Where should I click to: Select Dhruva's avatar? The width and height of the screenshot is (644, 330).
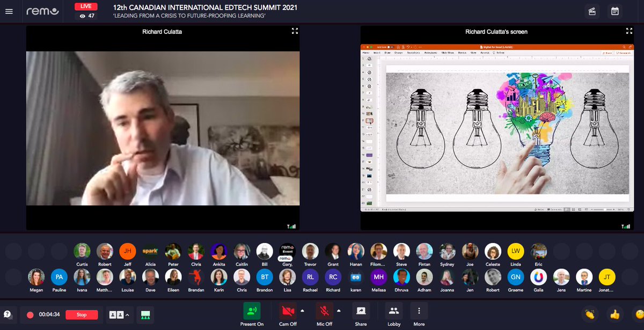coord(401,277)
